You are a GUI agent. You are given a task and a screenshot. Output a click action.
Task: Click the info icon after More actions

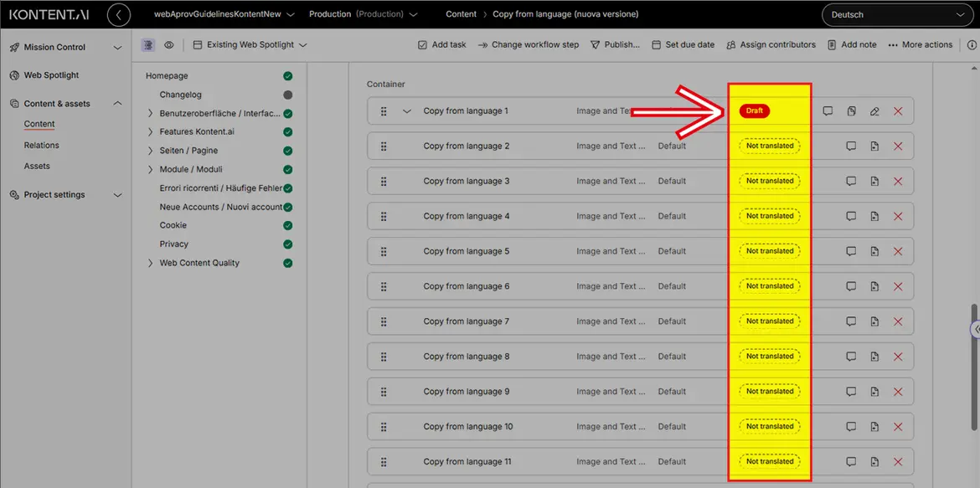click(x=972, y=45)
